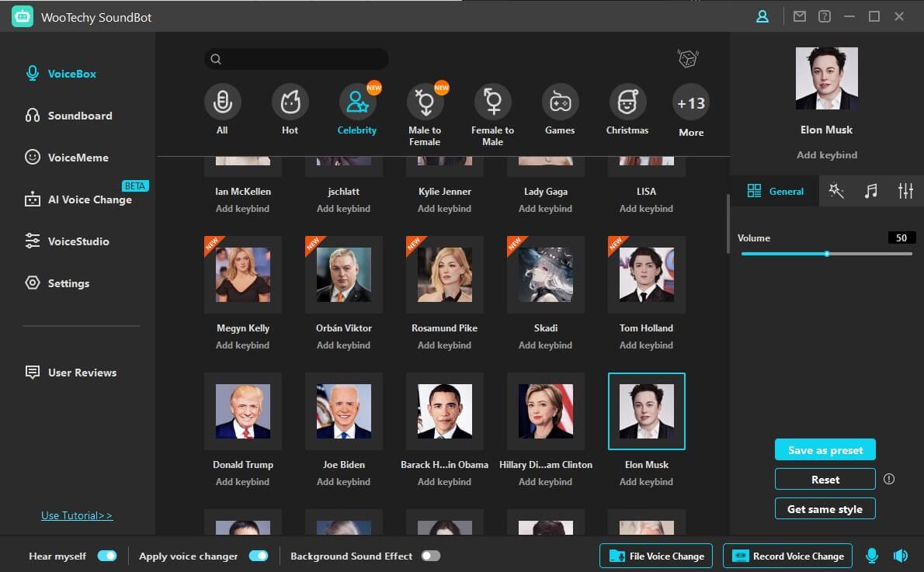This screenshot has height=572, width=924.
Task: Enable Background Sound Effect toggle
Action: click(x=430, y=556)
